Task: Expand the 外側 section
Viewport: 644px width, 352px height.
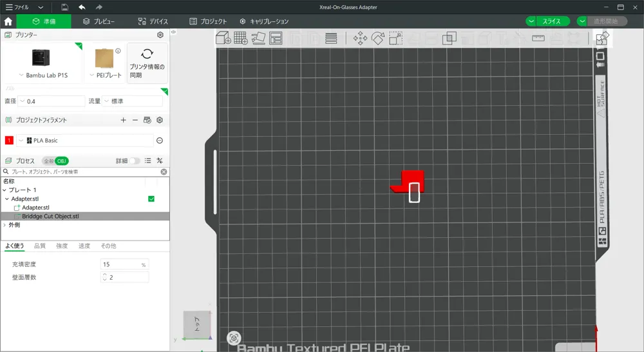Action: click(x=5, y=226)
